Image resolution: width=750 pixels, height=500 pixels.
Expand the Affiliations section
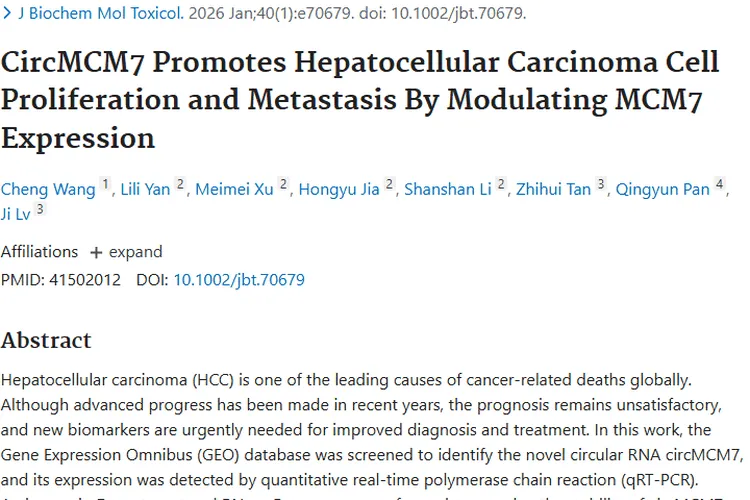tap(126, 252)
